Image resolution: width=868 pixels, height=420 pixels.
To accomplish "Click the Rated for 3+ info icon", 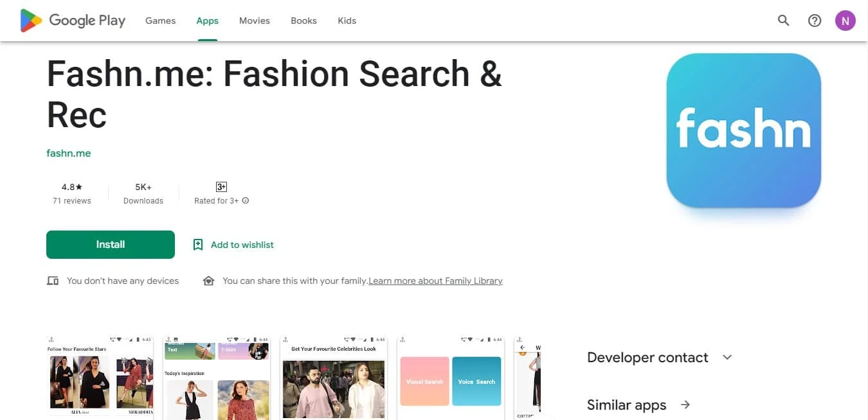I will click(x=246, y=201).
